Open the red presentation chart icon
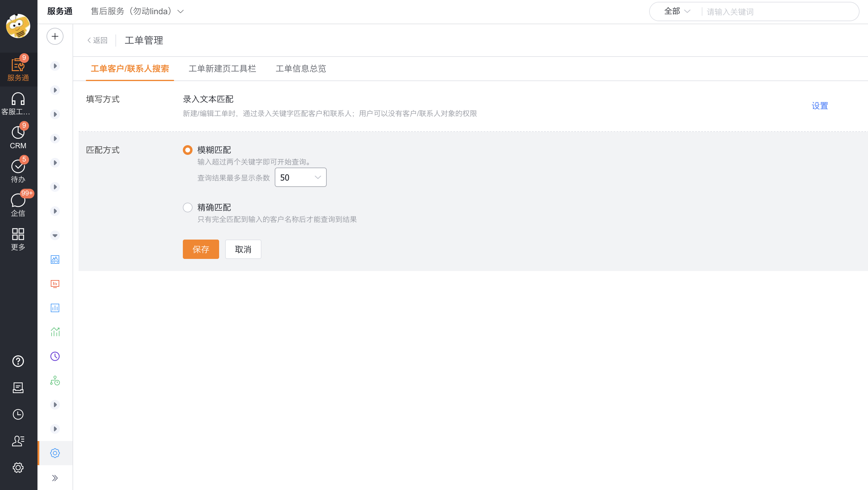Viewport: 868px width, 490px height. click(x=55, y=284)
